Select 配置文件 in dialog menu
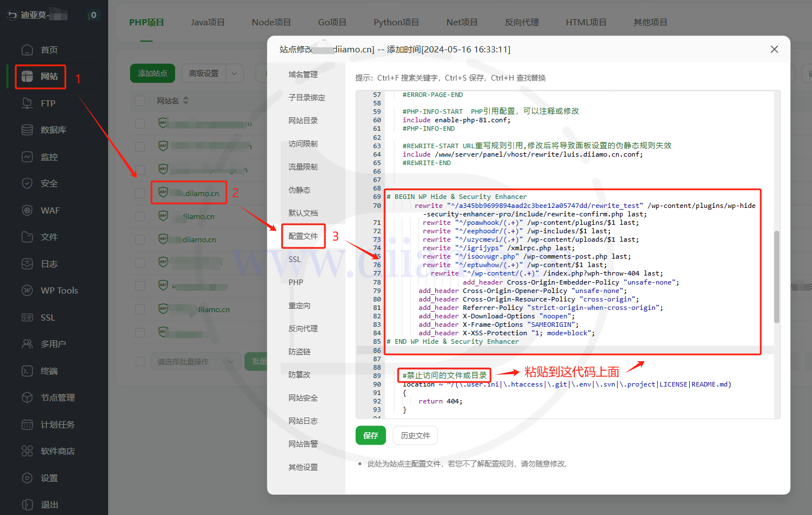Screen dimensions: 812x515 [x=304, y=236]
